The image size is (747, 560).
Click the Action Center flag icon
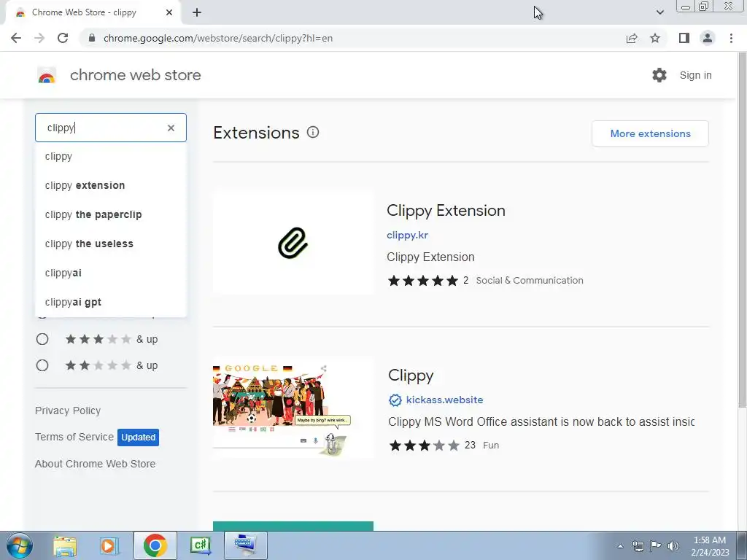[656, 546]
